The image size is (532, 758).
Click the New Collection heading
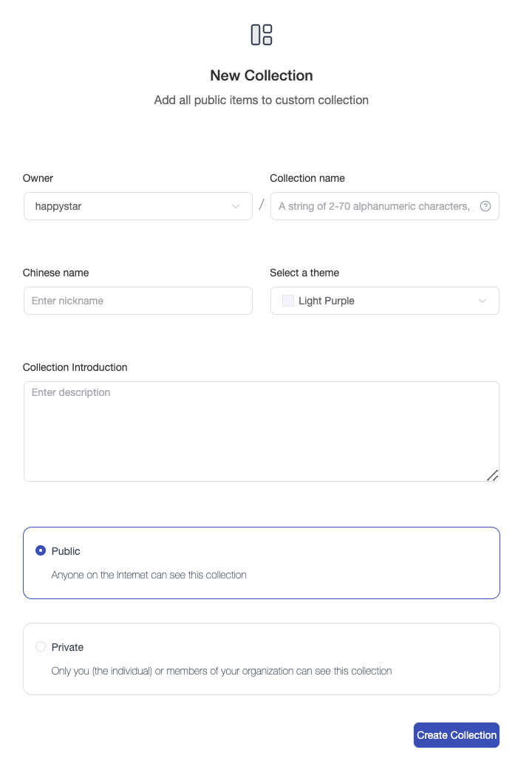[261, 75]
